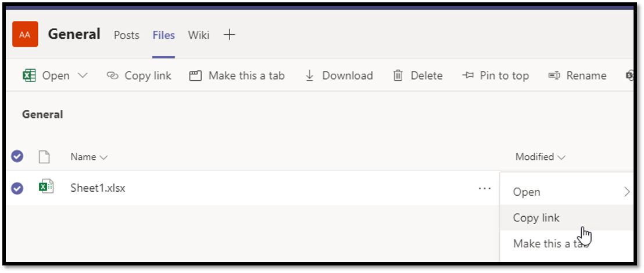Click the Make this a tab icon
Screen dimensions: 644x273
195,76
